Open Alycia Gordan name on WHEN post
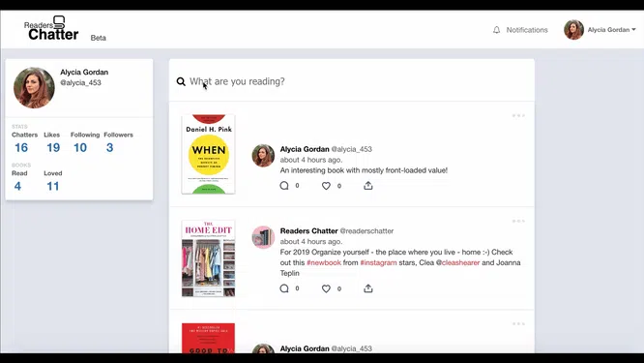Viewport: 644px width, 363px height. click(x=305, y=149)
